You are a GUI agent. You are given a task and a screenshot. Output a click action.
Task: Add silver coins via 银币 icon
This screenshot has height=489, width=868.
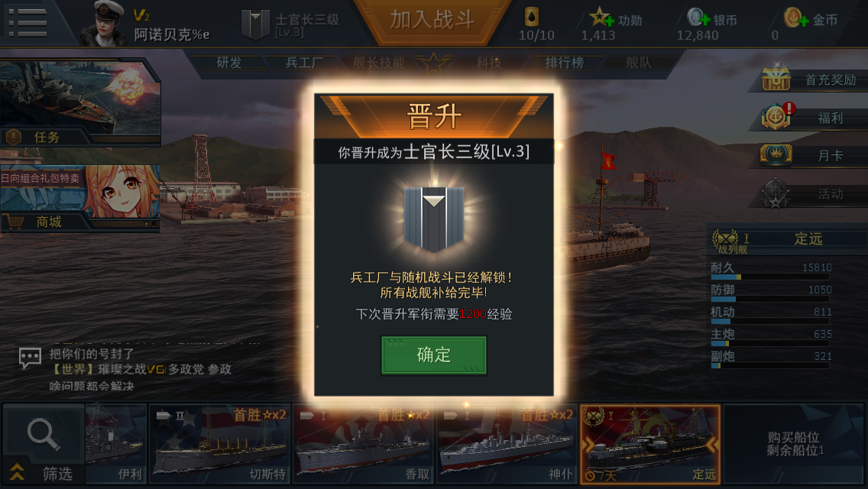coord(698,18)
